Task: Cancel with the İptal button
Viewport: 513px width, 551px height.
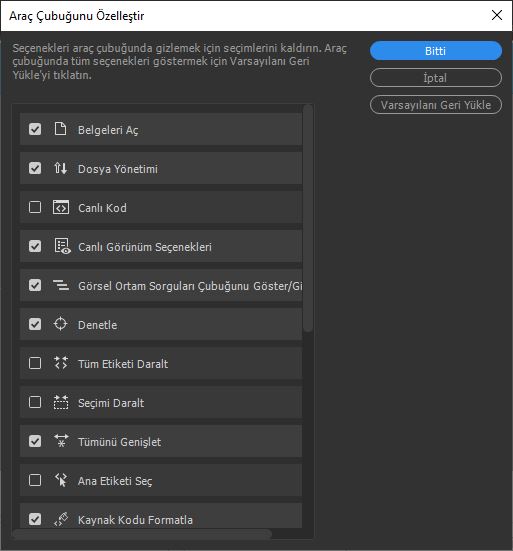Action: (436, 78)
